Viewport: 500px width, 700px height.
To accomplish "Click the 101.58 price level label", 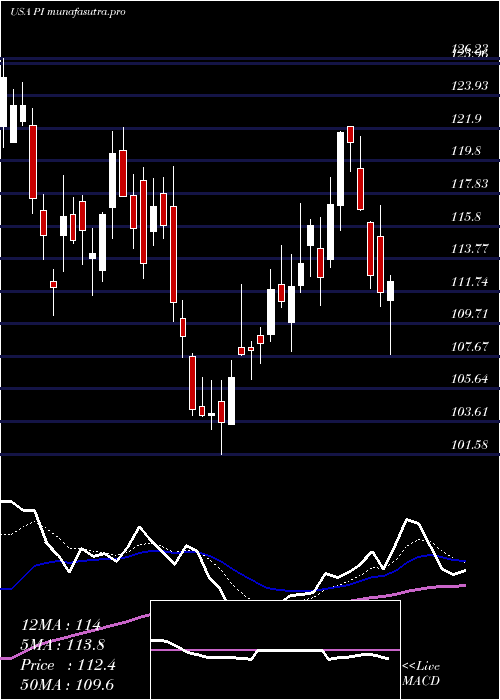I will point(469,445).
